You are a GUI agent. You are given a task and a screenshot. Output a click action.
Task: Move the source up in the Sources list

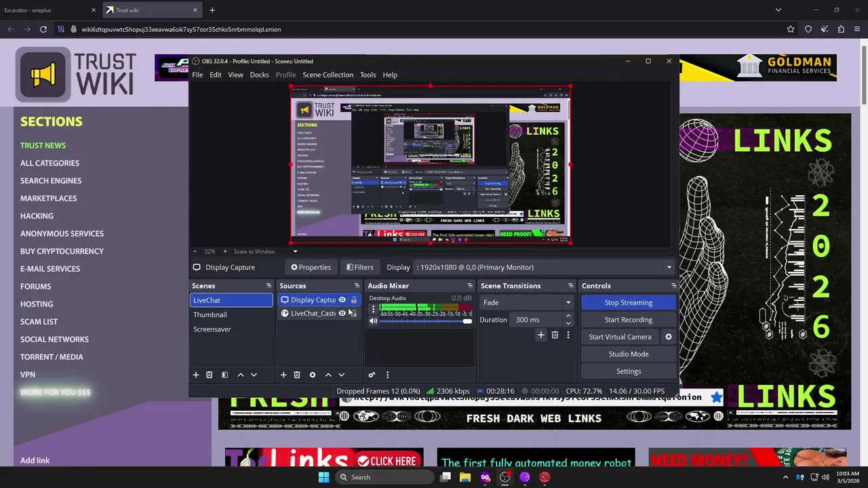click(x=328, y=375)
